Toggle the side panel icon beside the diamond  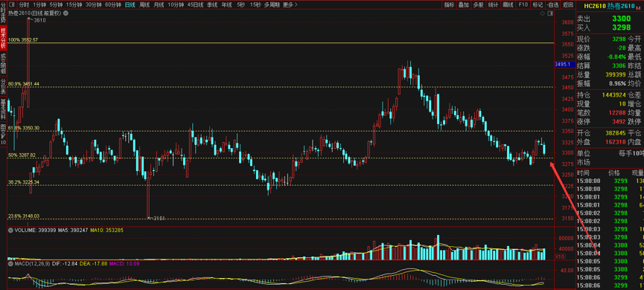tap(550, 13)
